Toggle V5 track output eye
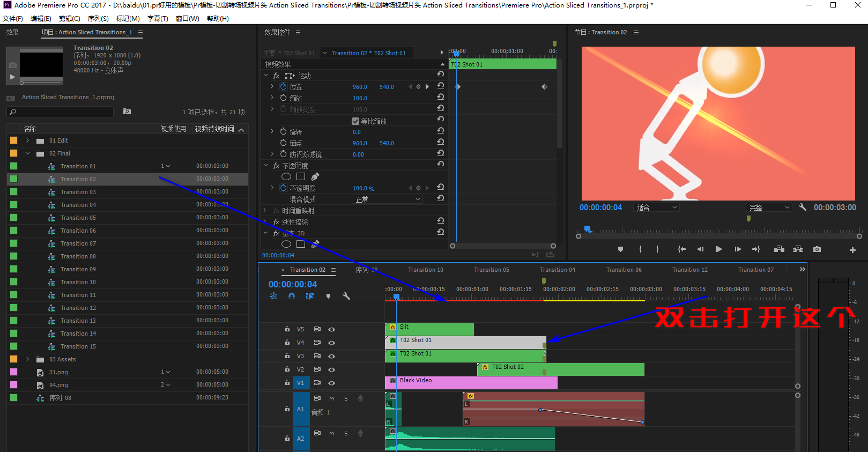Screen dimensions: 868x452 click(x=331, y=329)
